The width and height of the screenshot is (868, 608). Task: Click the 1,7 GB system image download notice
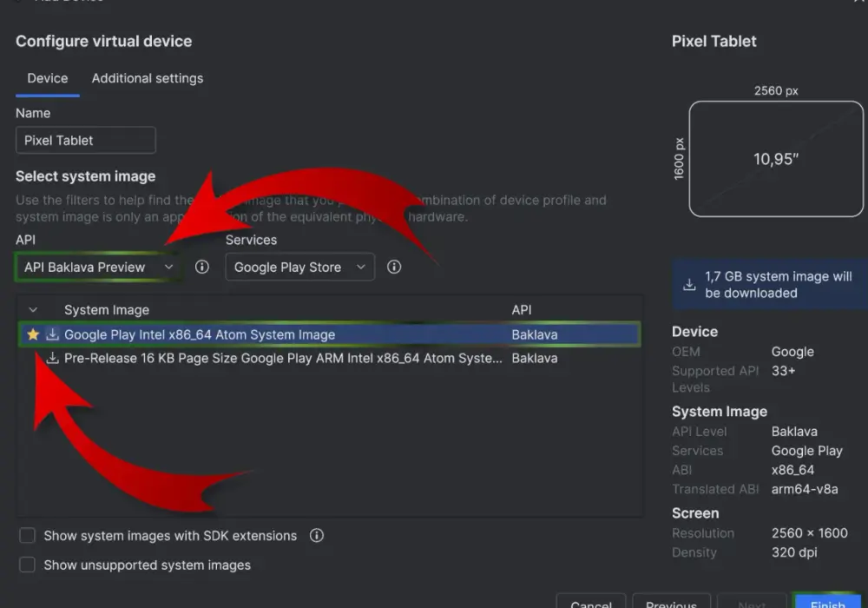pos(769,285)
